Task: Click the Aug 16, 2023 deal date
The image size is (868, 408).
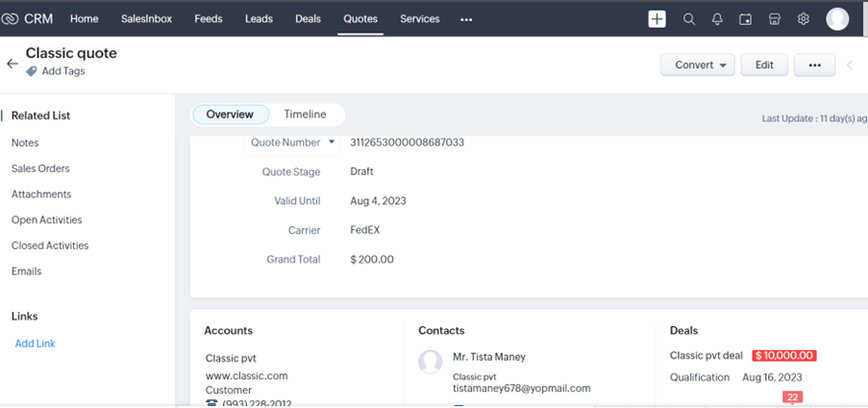Action: coord(772,377)
